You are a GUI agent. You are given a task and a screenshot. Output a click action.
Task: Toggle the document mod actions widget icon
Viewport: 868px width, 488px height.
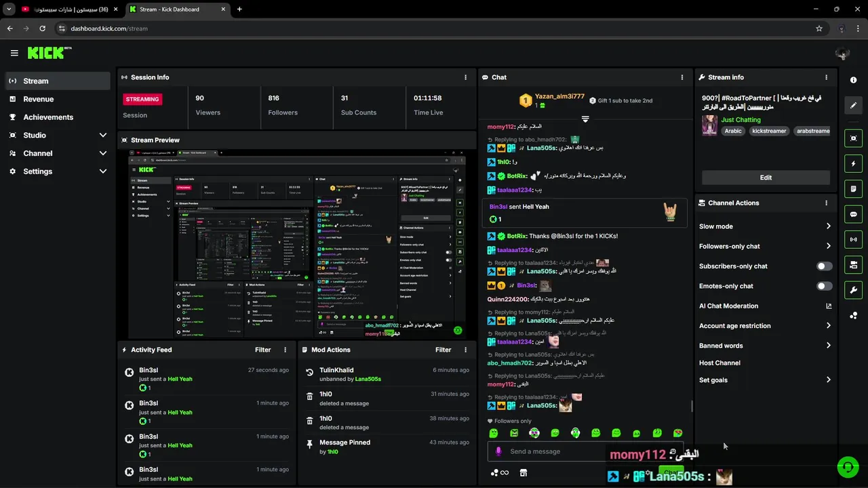click(x=853, y=188)
